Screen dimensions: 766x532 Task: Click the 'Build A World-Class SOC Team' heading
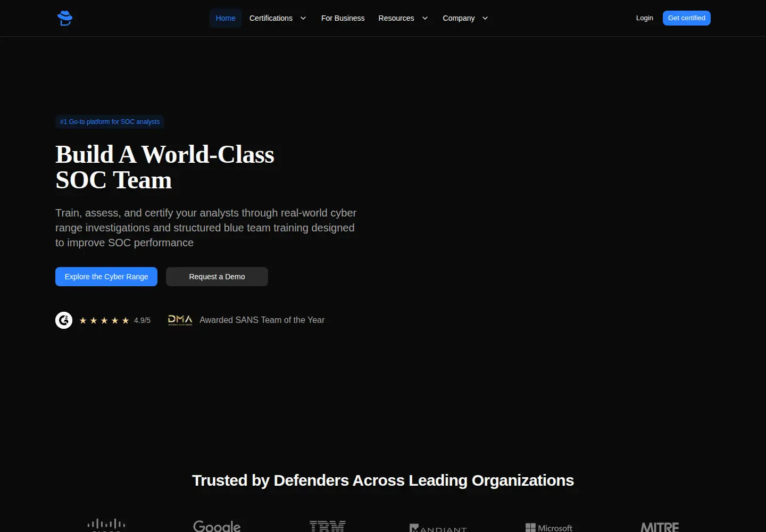tap(165, 167)
